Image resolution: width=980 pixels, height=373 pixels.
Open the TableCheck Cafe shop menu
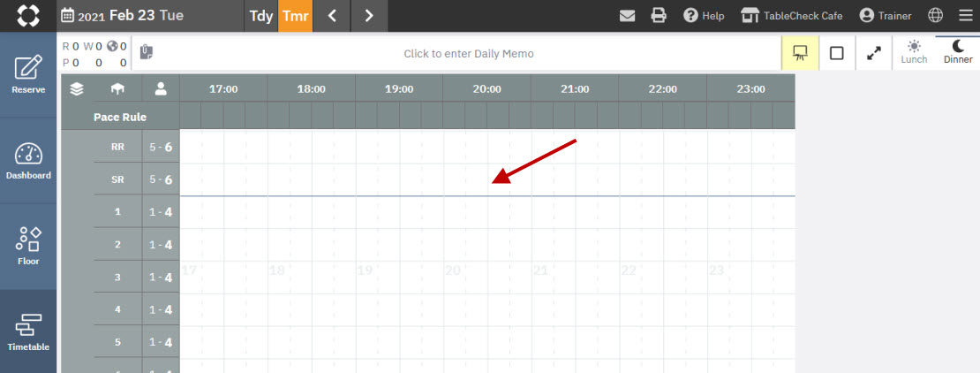tap(792, 16)
